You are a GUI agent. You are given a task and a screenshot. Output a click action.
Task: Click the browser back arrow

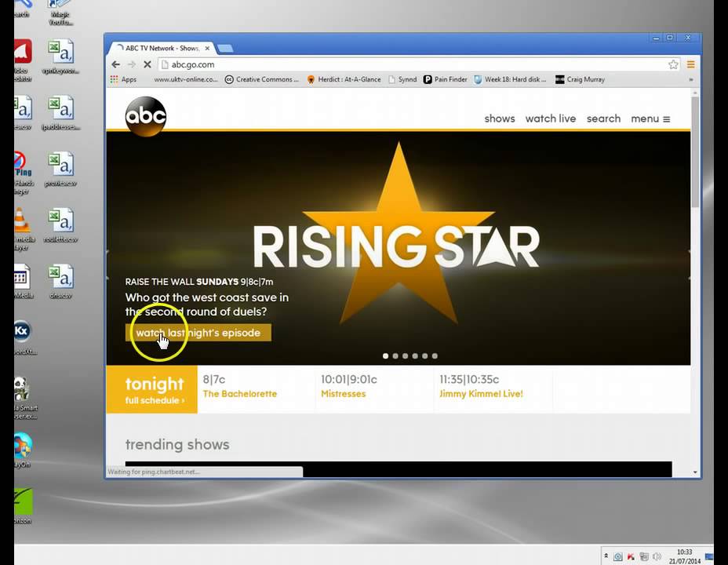(116, 64)
